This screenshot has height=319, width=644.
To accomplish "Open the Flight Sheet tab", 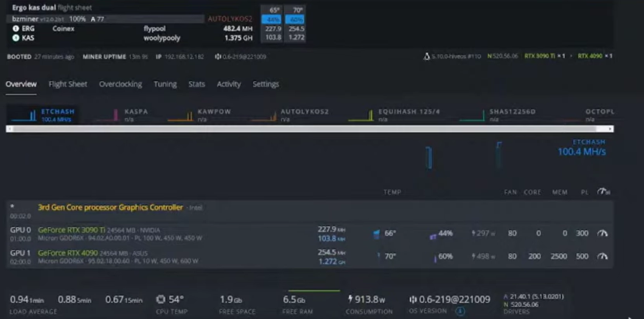I will tap(68, 84).
